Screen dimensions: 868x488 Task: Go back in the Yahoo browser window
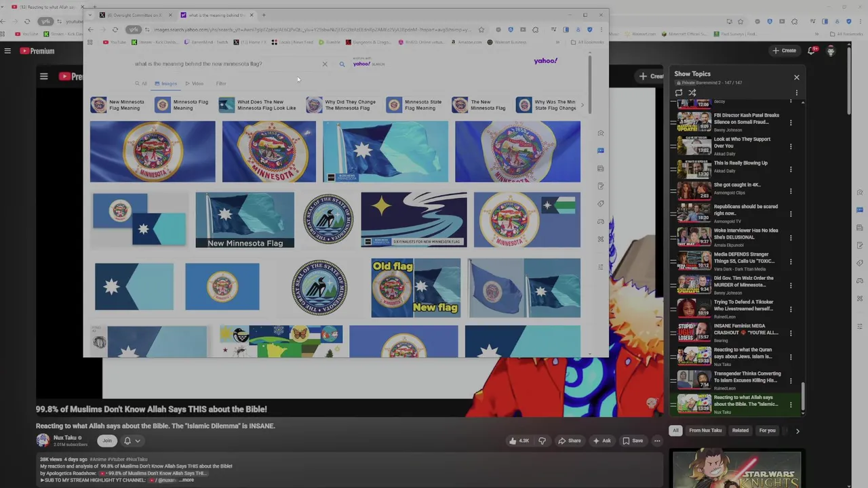[91, 30]
